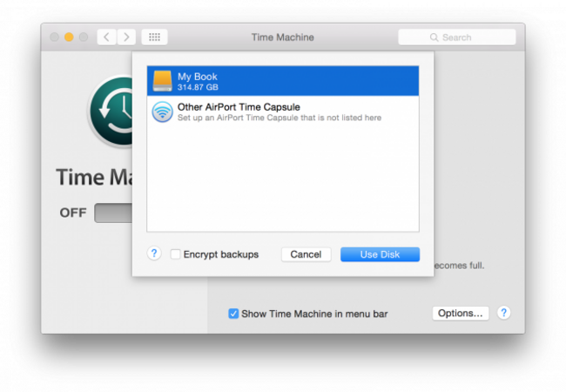Enable the Encrypt backups checkbox
The width and height of the screenshot is (566, 392).
coord(175,254)
